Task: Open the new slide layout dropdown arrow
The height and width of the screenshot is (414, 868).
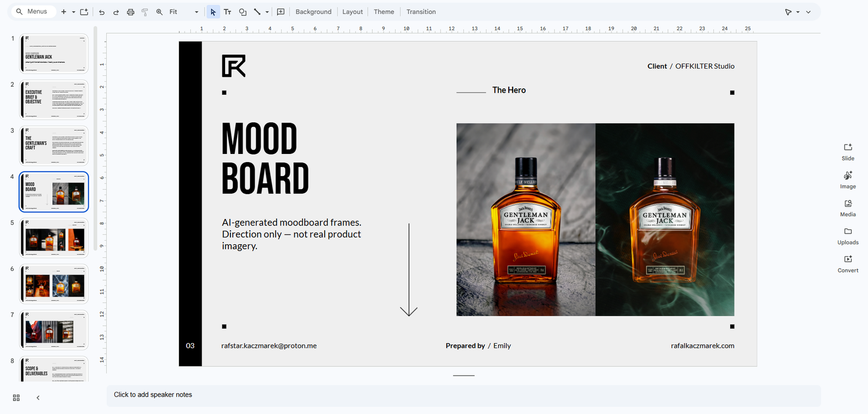Action: (73, 12)
